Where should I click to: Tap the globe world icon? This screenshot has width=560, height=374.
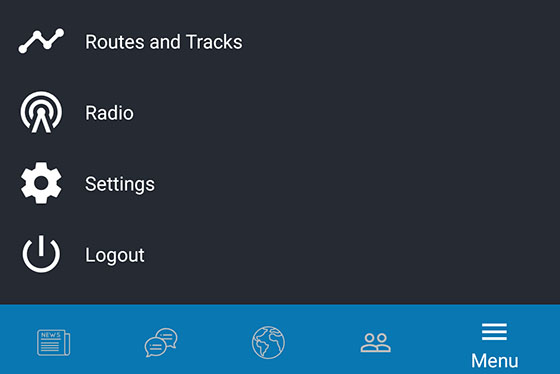tap(268, 342)
